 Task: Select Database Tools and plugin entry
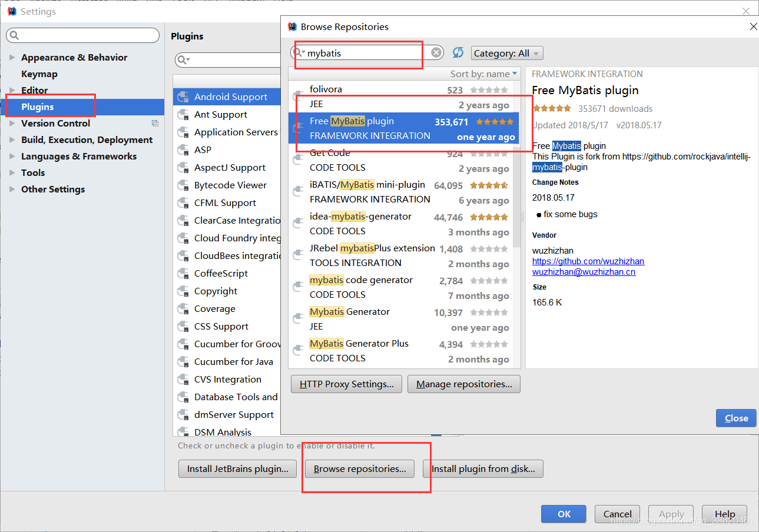[x=227, y=397]
